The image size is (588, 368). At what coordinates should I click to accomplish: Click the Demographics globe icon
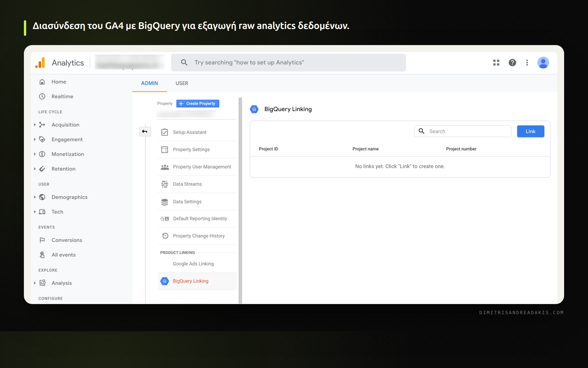(x=42, y=197)
